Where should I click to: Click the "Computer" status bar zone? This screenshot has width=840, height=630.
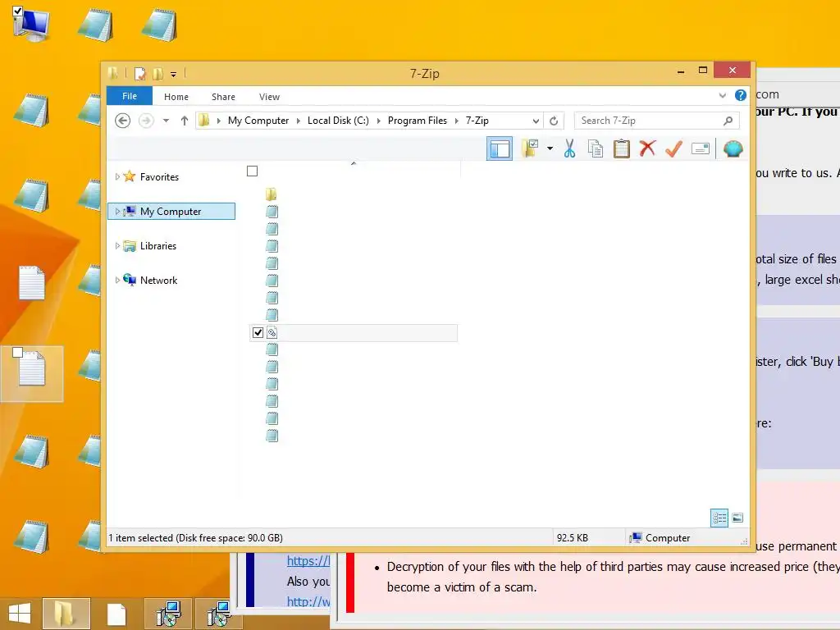click(x=660, y=538)
